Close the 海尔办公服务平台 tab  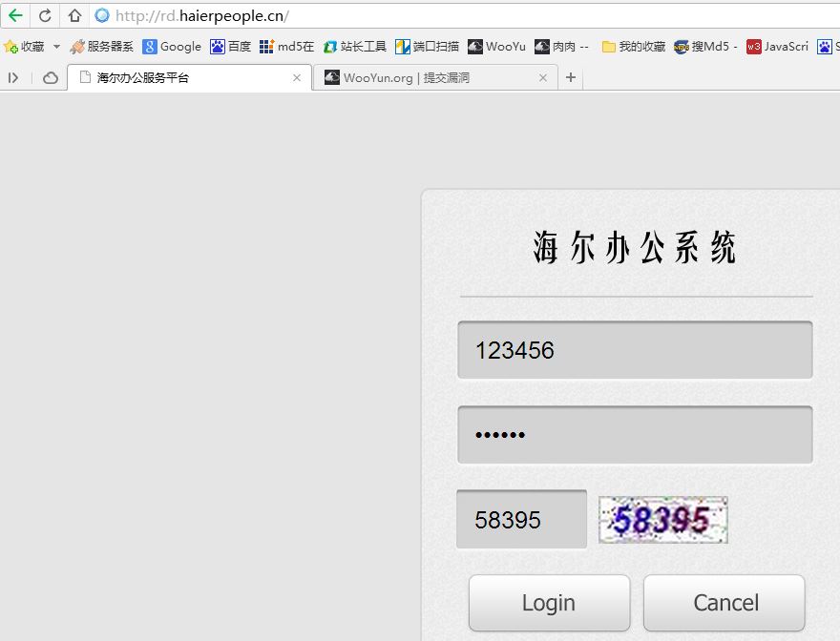[297, 77]
